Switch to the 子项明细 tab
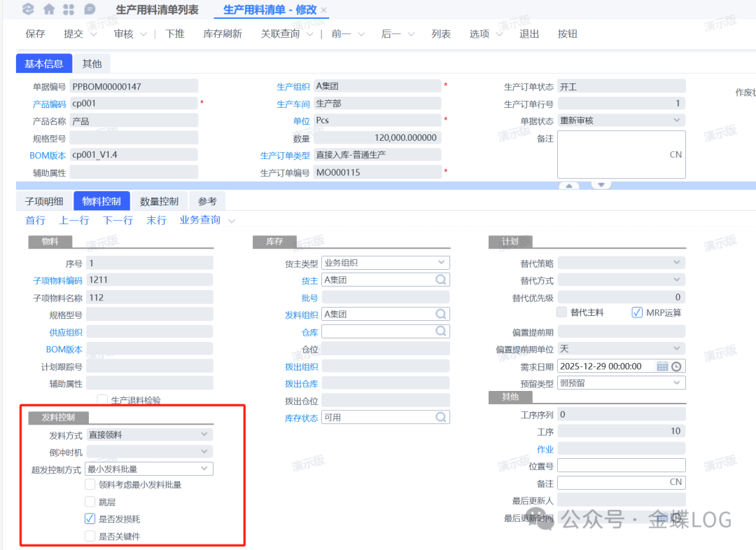The width and height of the screenshot is (756, 550). (44, 201)
